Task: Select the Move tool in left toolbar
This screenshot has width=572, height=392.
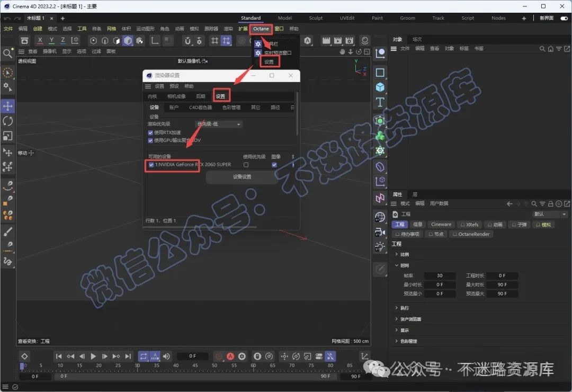Action: [x=7, y=106]
